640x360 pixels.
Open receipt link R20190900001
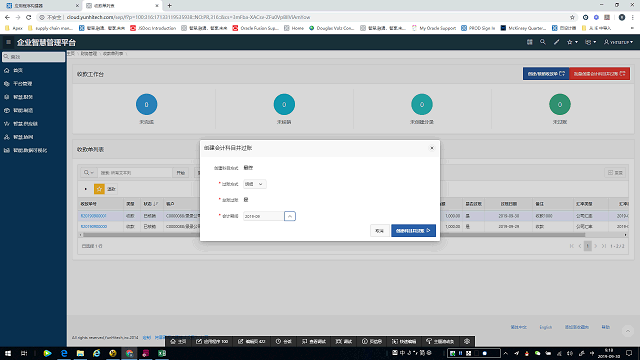click(93, 216)
